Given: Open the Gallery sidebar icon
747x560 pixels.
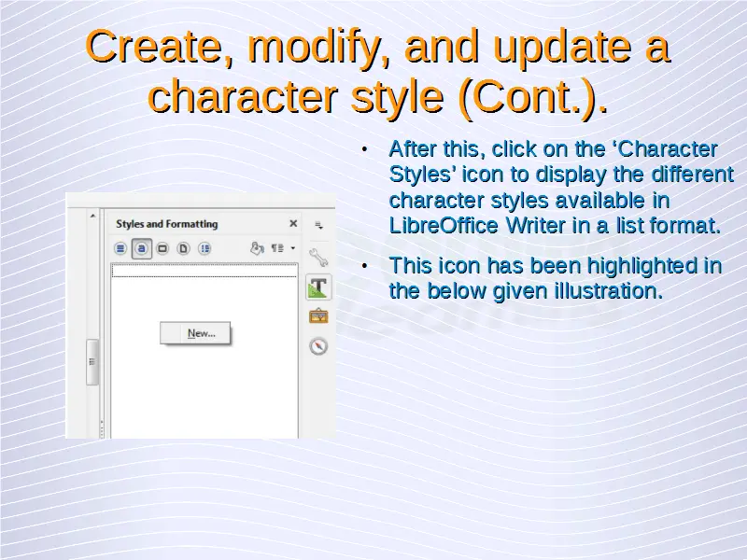Looking at the screenshot, I should 318,316.
